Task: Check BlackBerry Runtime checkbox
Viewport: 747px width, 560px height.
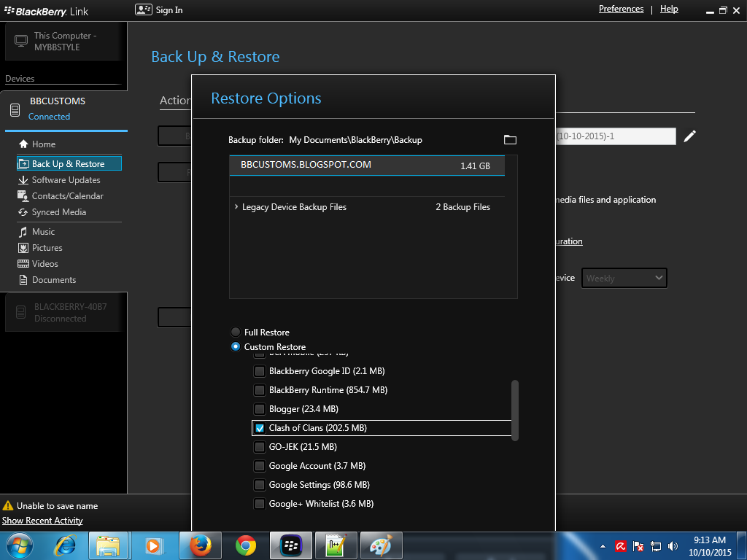Action: tap(259, 390)
